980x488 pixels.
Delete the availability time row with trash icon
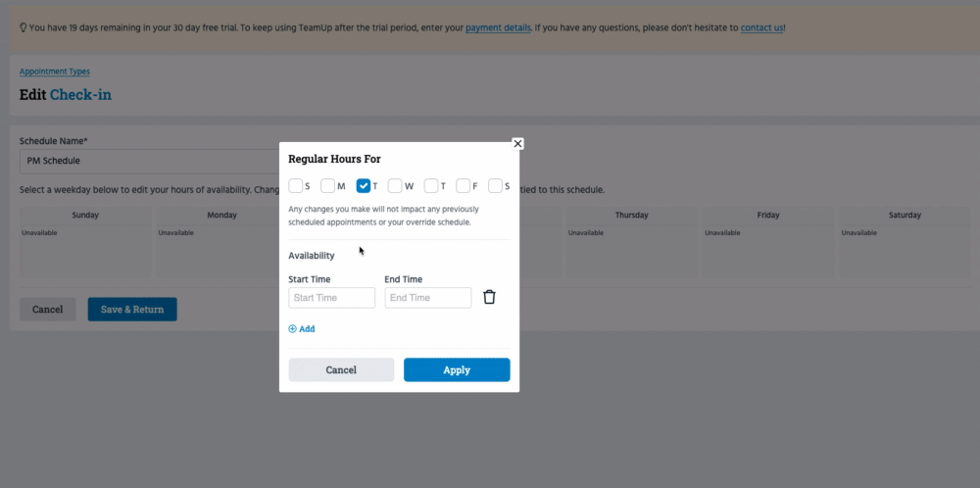coord(489,297)
